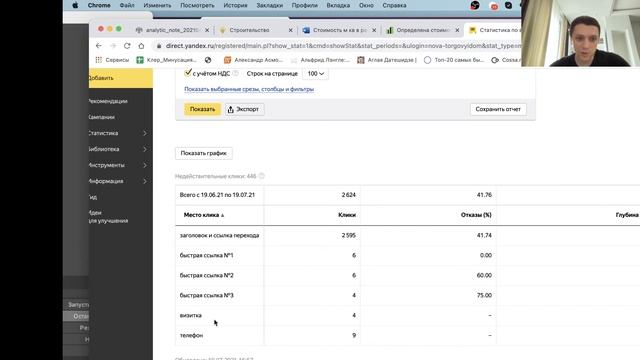Close the analytic_note tab
Screen dimensions: 640x360
click(x=207, y=30)
